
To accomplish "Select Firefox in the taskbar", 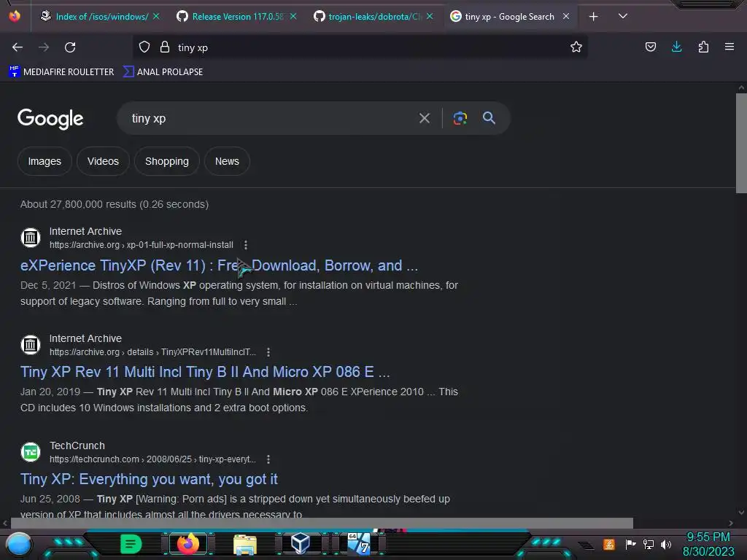I will [x=187, y=544].
